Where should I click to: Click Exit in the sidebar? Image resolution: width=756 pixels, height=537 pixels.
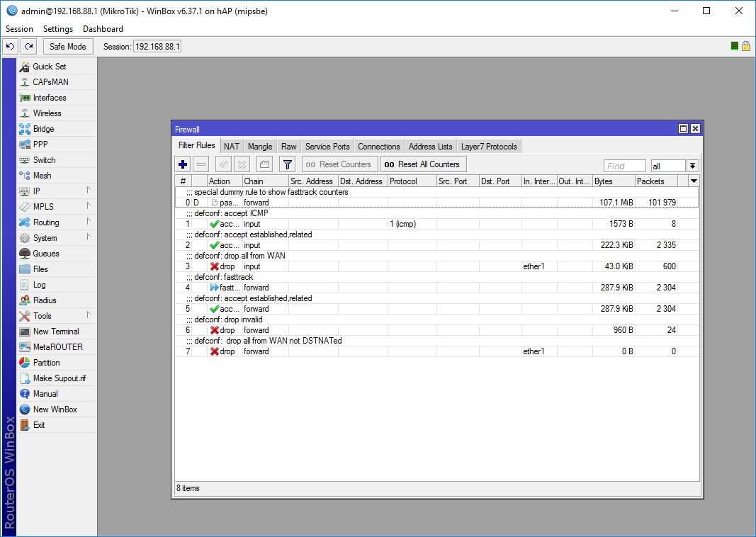57,425
